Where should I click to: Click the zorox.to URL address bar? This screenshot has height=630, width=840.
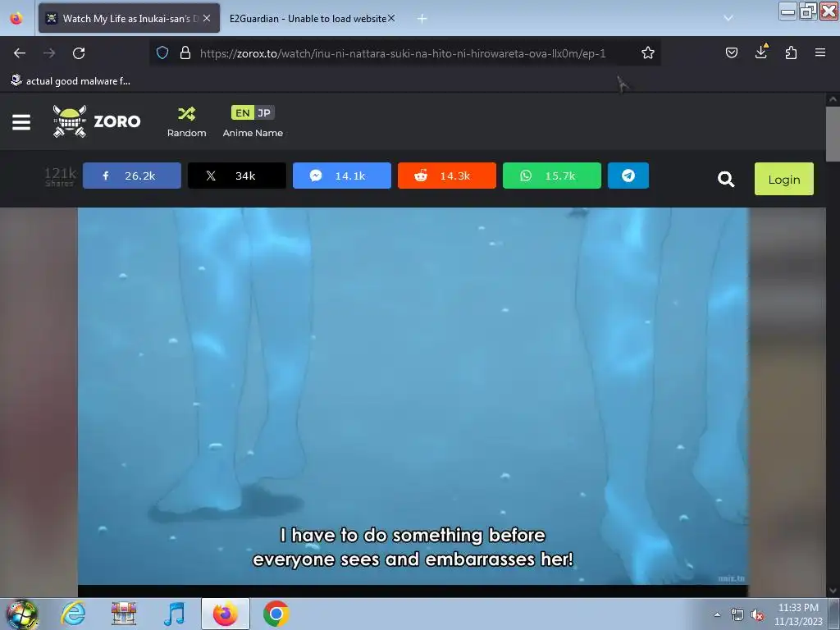point(403,53)
